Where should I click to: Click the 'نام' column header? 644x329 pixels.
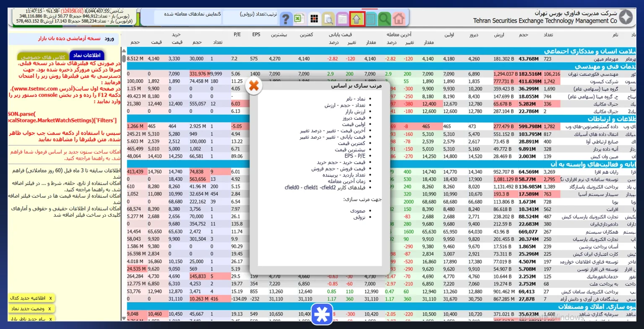(x=615, y=35)
